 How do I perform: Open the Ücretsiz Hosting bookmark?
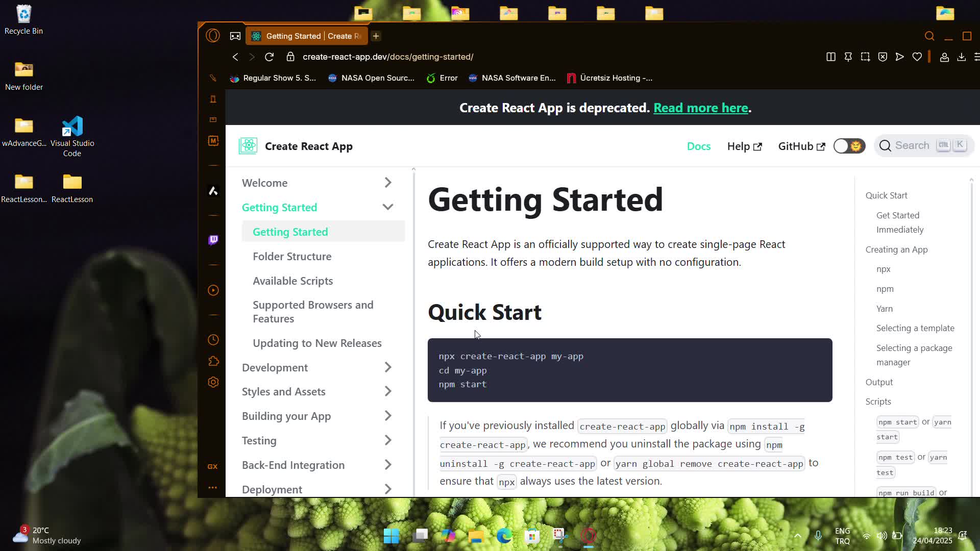tap(610, 78)
